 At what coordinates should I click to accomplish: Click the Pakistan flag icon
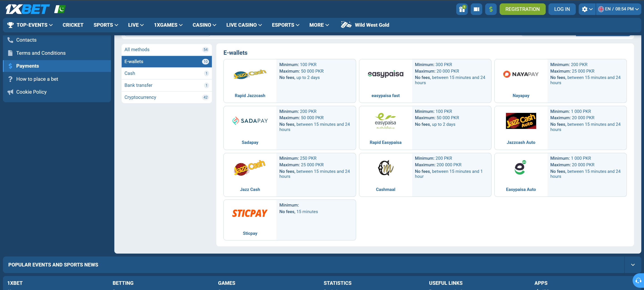(60, 9)
